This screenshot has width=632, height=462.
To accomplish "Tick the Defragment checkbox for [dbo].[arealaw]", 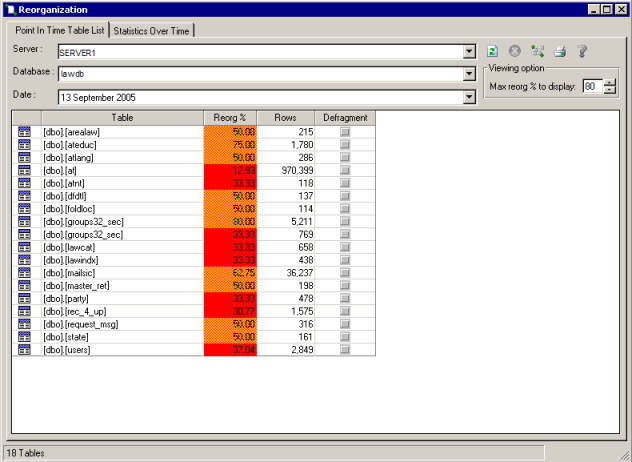I will click(345, 132).
